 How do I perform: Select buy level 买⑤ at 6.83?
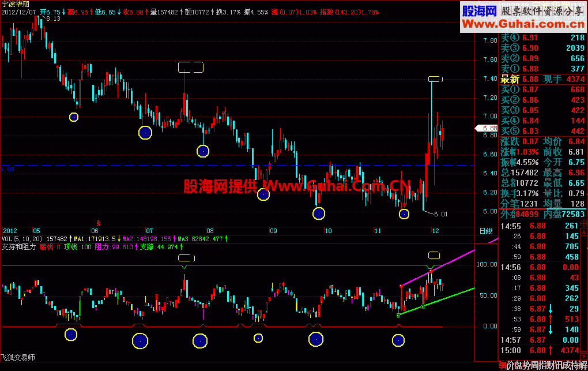542,131
